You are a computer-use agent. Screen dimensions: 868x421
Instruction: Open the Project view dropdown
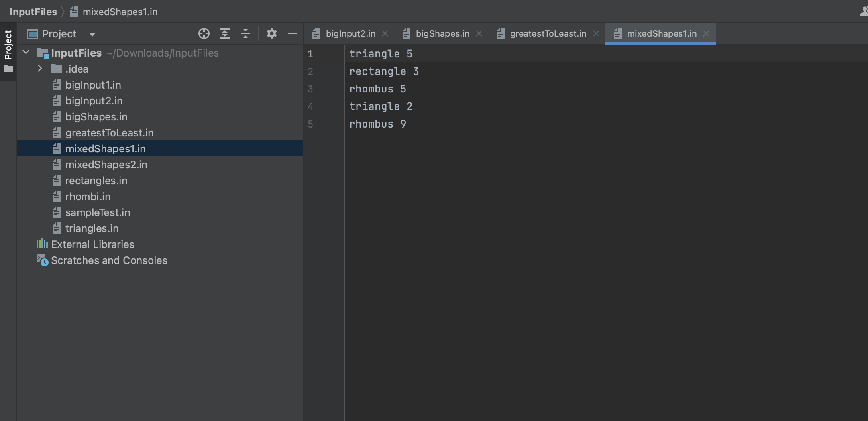92,34
